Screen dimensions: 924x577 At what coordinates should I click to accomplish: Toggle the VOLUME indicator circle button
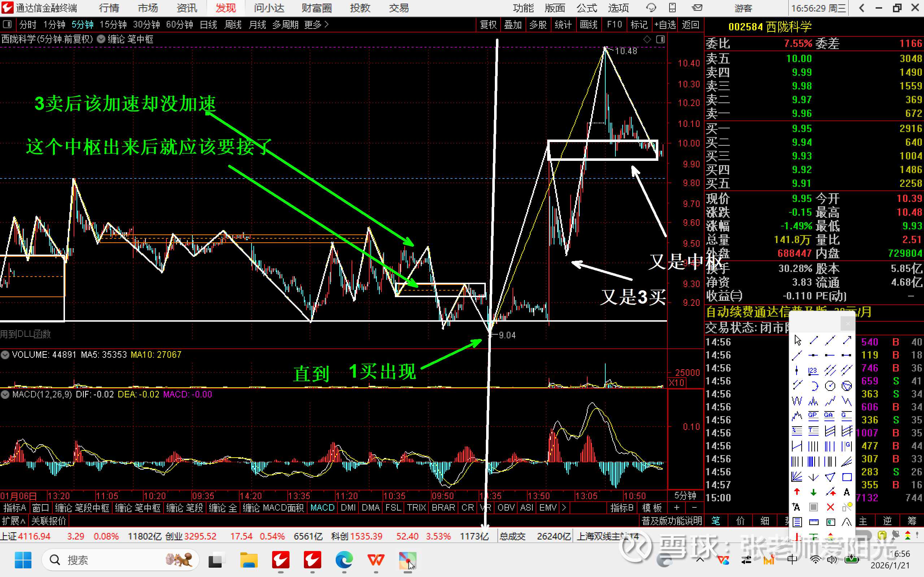(x=5, y=355)
